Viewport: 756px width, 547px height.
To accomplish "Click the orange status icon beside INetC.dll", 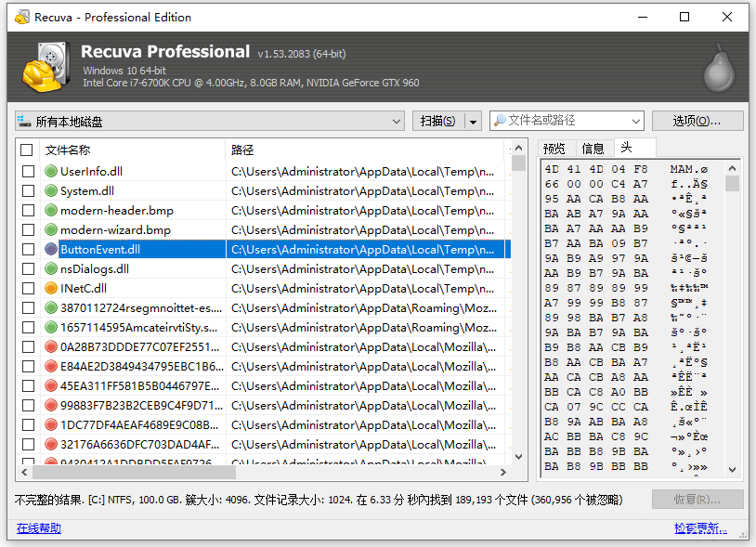I will 51,288.
